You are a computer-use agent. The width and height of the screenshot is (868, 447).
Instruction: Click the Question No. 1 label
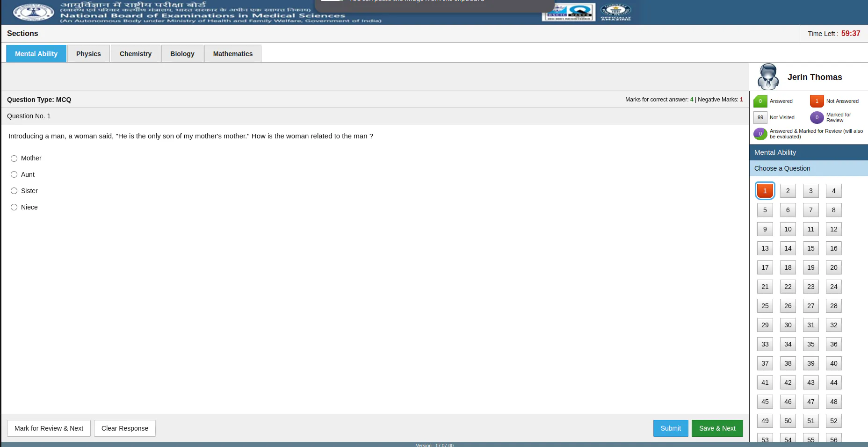29,116
